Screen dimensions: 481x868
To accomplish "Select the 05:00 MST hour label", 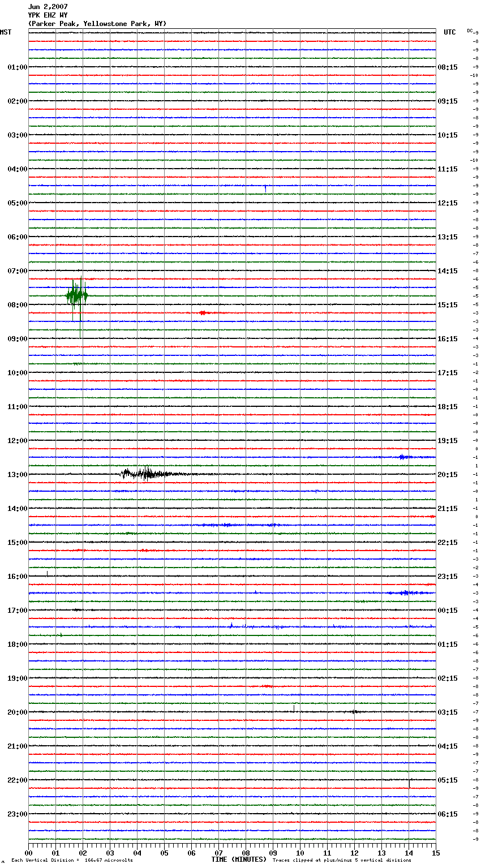I will [x=18, y=203].
